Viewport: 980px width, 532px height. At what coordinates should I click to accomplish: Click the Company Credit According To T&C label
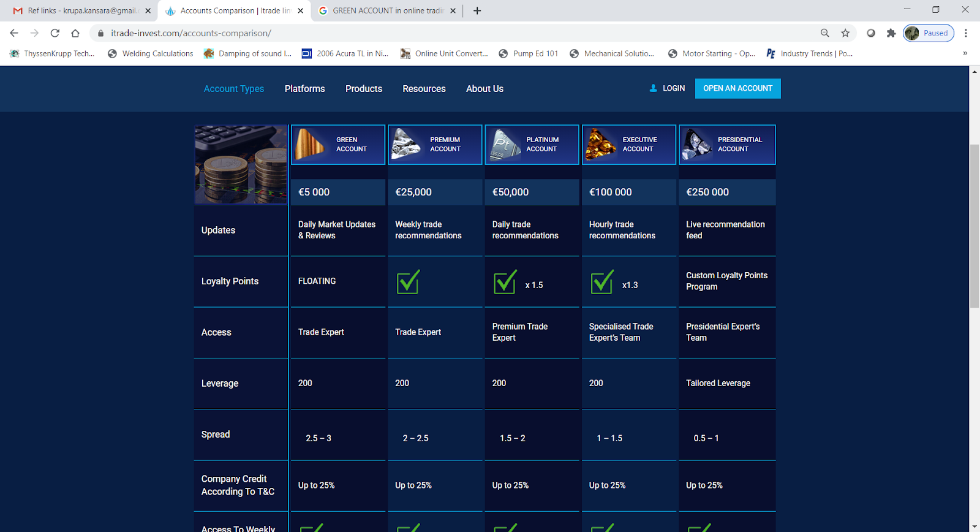click(x=238, y=485)
